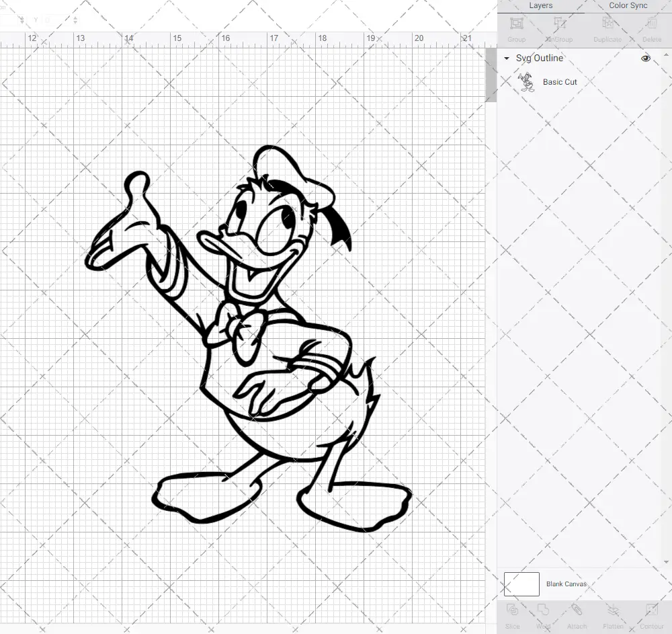The height and width of the screenshot is (634, 672).
Task: Open the Contour tool
Action: (x=651, y=615)
